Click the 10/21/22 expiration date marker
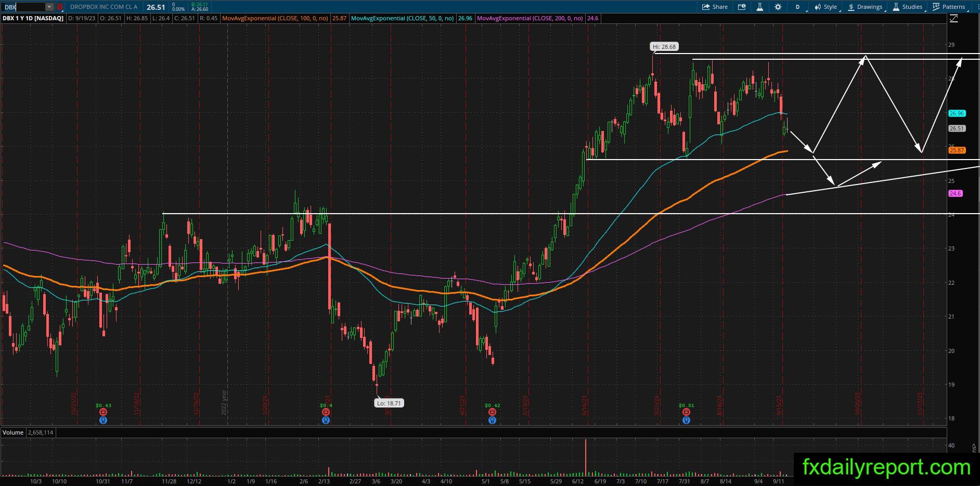This screenshot has width=980, height=486. (x=74, y=404)
